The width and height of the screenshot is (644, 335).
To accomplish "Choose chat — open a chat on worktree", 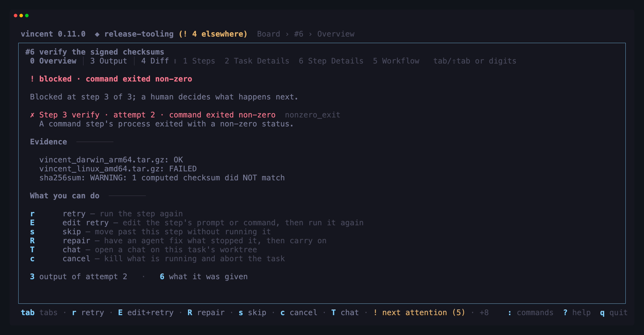I will pyautogui.click(x=143, y=250).
